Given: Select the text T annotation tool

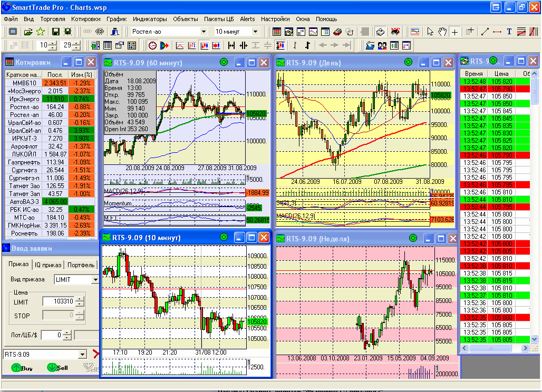Looking at the screenshot, I should coord(509,32).
